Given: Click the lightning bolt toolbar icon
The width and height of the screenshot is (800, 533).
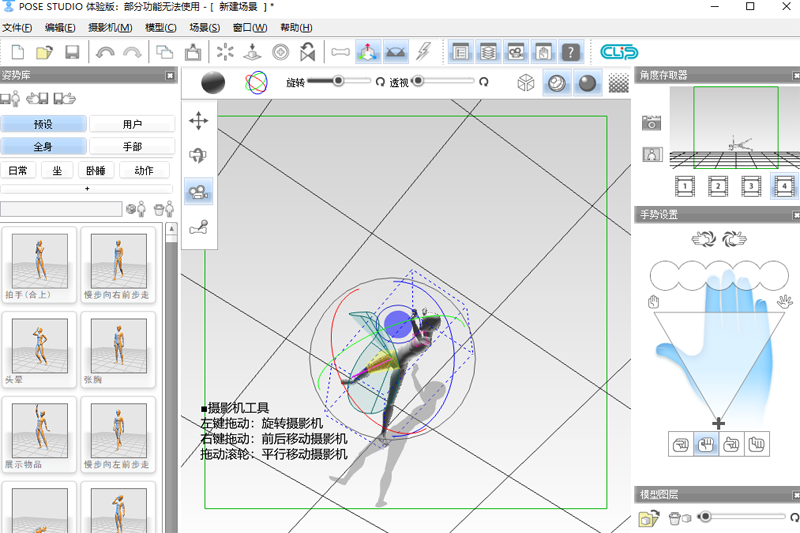Looking at the screenshot, I should pos(424,52).
